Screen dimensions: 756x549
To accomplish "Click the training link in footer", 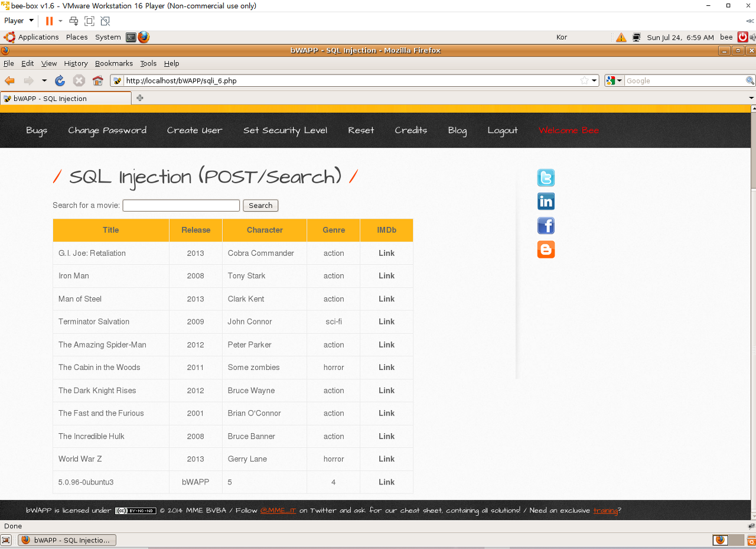I will [x=605, y=511].
